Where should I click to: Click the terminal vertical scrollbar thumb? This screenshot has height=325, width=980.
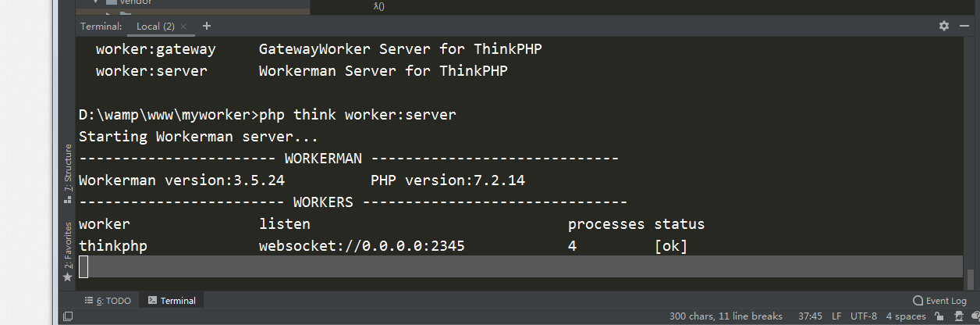click(971, 278)
